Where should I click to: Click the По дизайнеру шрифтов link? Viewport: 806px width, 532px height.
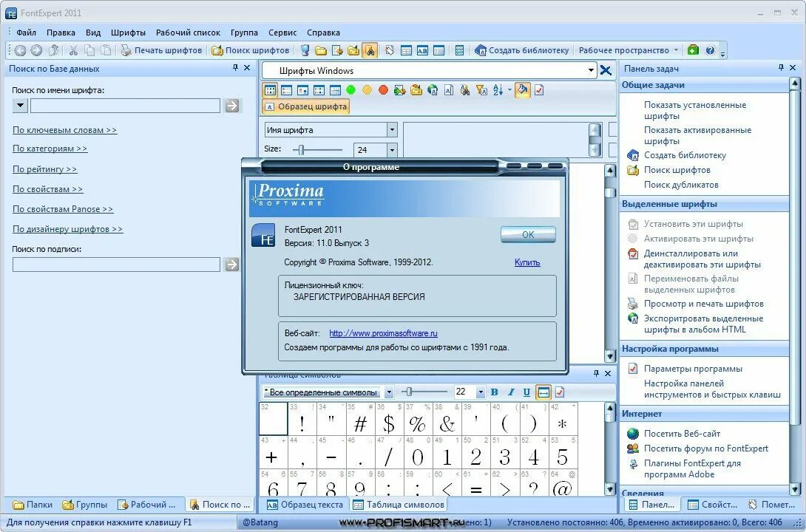(x=67, y=229)
